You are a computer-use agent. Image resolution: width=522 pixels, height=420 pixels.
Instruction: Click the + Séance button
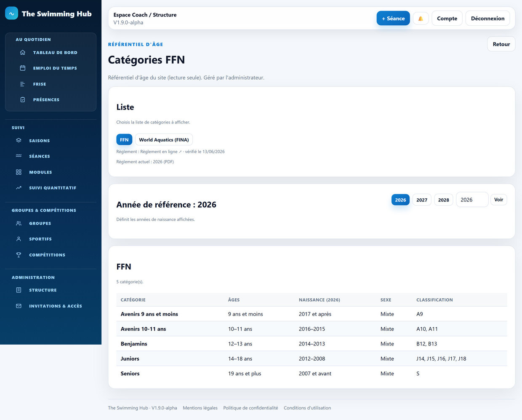(x=393, y=19)
